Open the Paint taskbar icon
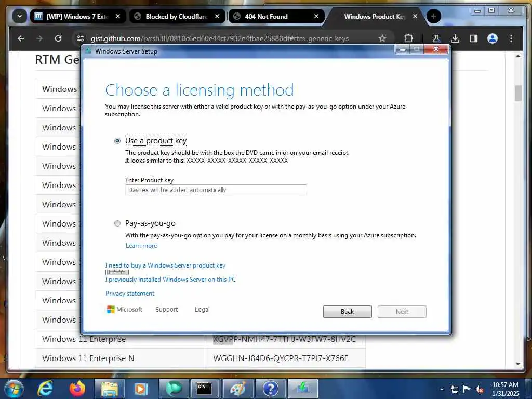The height and width of the screenshot is (399, 532). [x=237, y=389]
